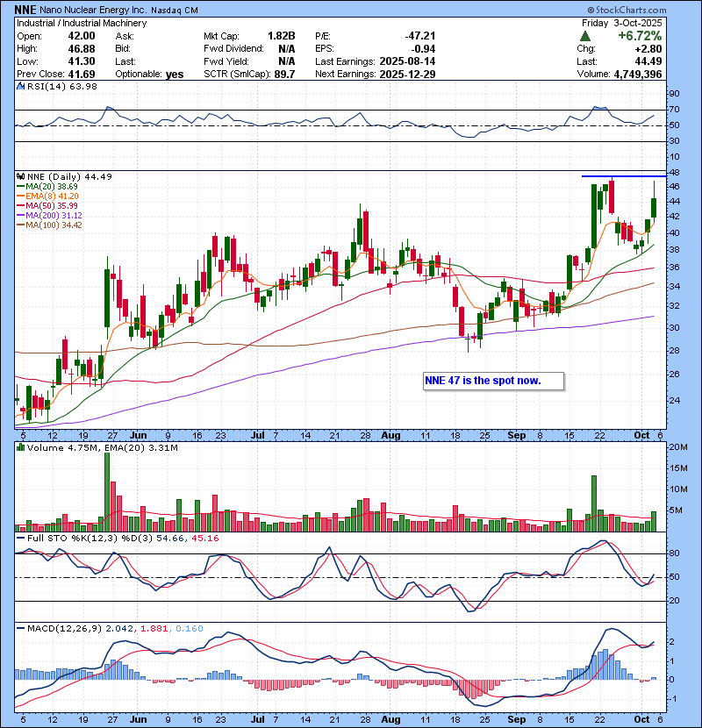Click the P/E value -47.21

point(420,36)
